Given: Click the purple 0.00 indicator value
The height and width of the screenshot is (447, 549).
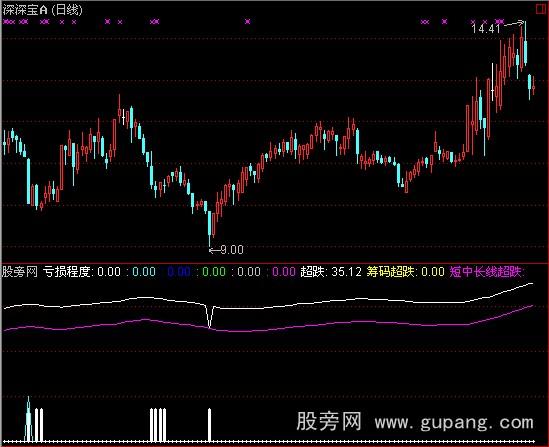Looking at the screenshot, I should (x=284, y=272).
